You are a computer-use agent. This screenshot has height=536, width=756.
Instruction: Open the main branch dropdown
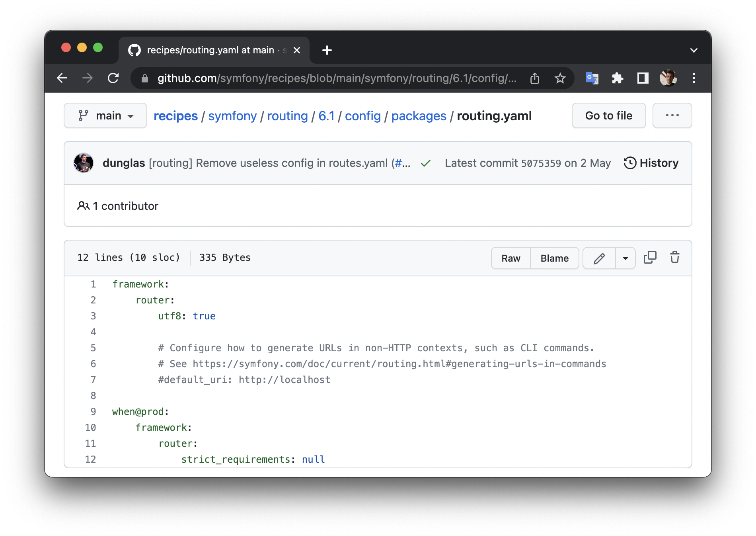point(105,115)
